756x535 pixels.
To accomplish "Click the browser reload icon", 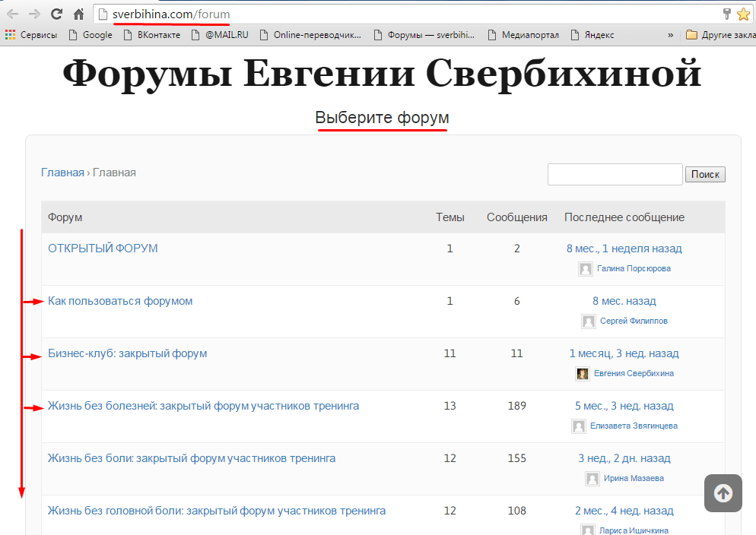I will tap(56, 14).
